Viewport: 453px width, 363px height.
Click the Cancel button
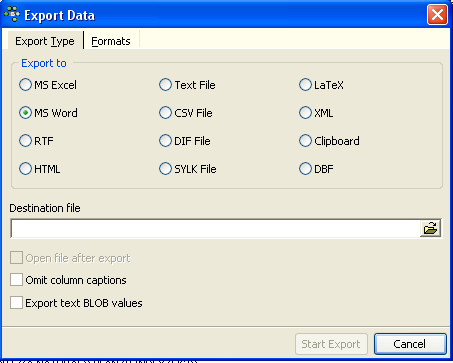(x=410, y=344)
